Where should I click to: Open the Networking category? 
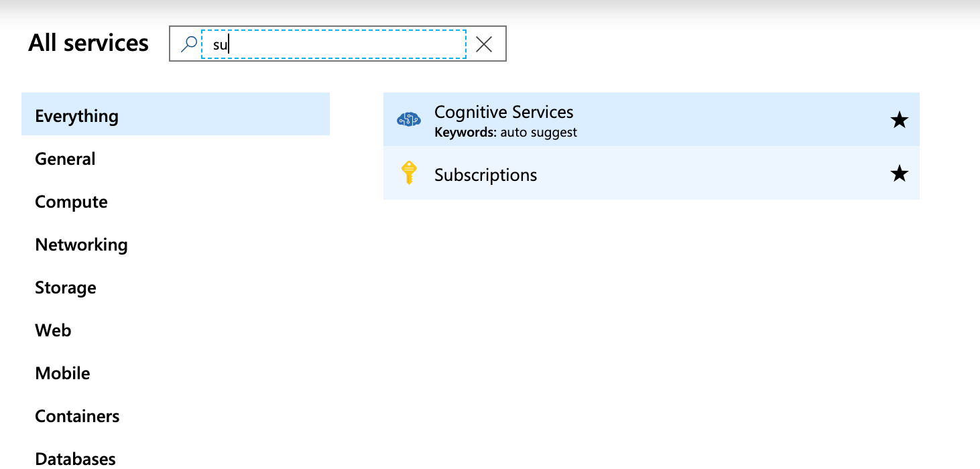(x=81, y=245)
